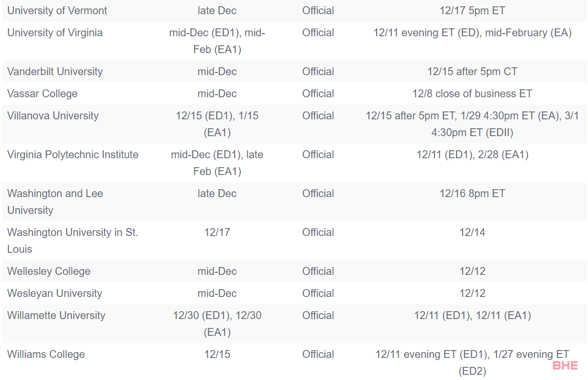Select the Vanderbilt University name cell

pos(55,71)
